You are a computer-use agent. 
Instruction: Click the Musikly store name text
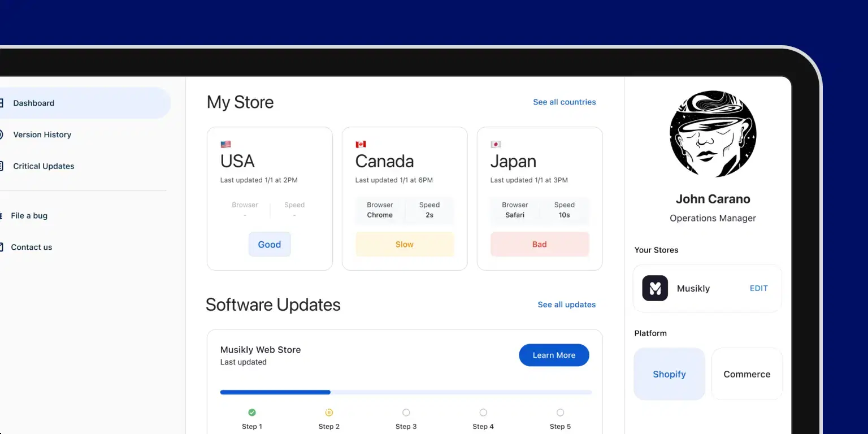pyautogui.click(x=693, y=289)
